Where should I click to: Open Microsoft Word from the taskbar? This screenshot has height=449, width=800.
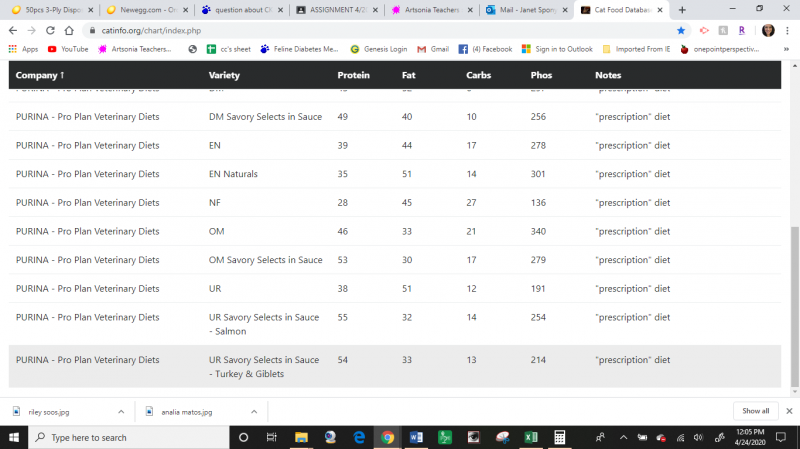pos(416,437)
